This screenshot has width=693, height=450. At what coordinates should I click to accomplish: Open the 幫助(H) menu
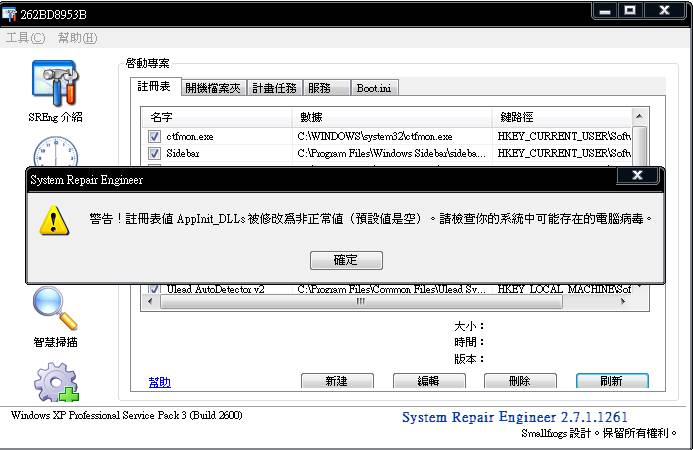[77, 38]
